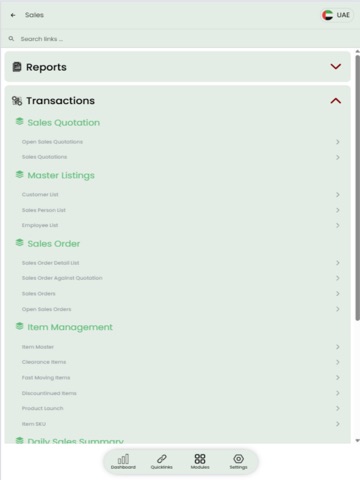Image resolution: width=360 pixels, height=480 pixels.
Task: Switch to the Modules tab
Action: [x=200, y=462]
